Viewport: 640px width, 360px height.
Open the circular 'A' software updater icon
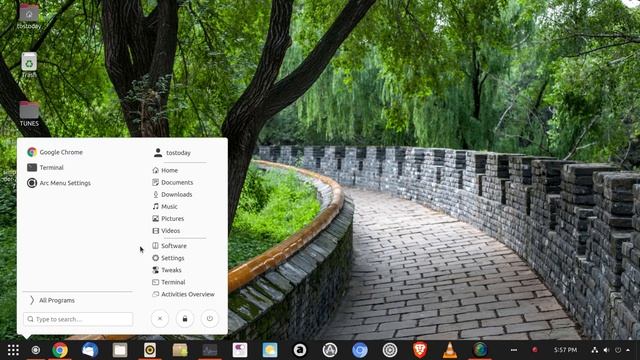(330, 350)
